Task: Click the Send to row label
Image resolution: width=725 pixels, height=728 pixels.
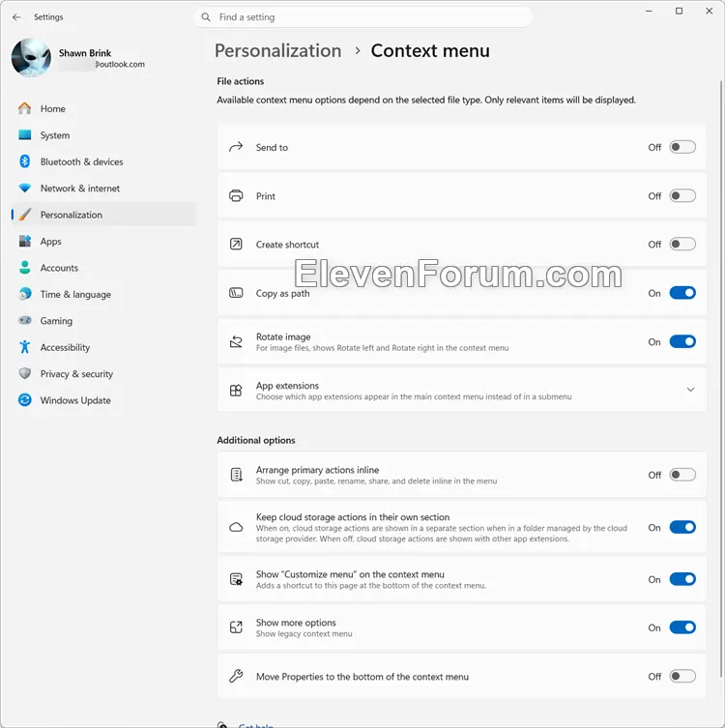Action: point(272,147)
